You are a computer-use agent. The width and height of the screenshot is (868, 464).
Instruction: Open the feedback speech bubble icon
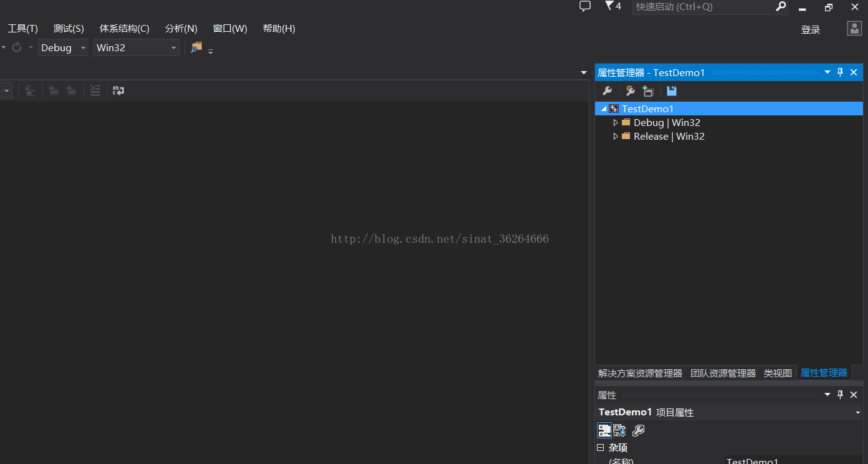584,6
